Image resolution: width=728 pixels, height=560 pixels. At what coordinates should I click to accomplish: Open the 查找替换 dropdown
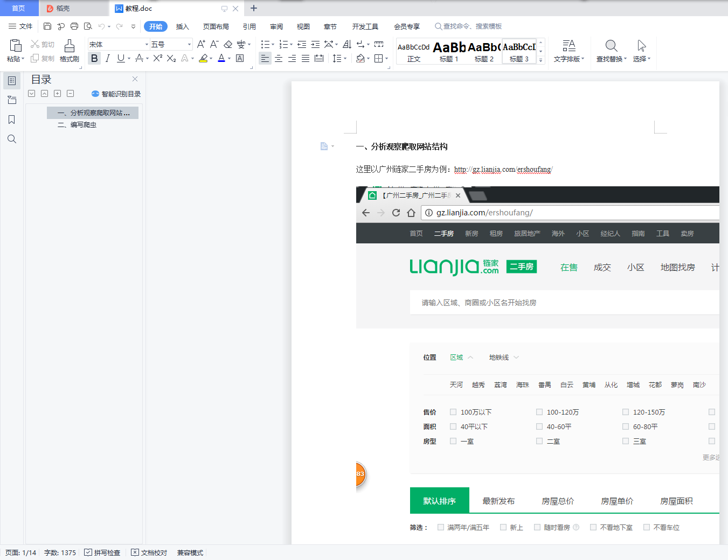612,51
